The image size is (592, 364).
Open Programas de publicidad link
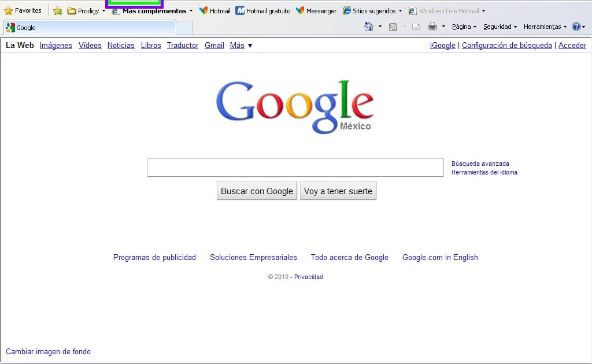154,257
